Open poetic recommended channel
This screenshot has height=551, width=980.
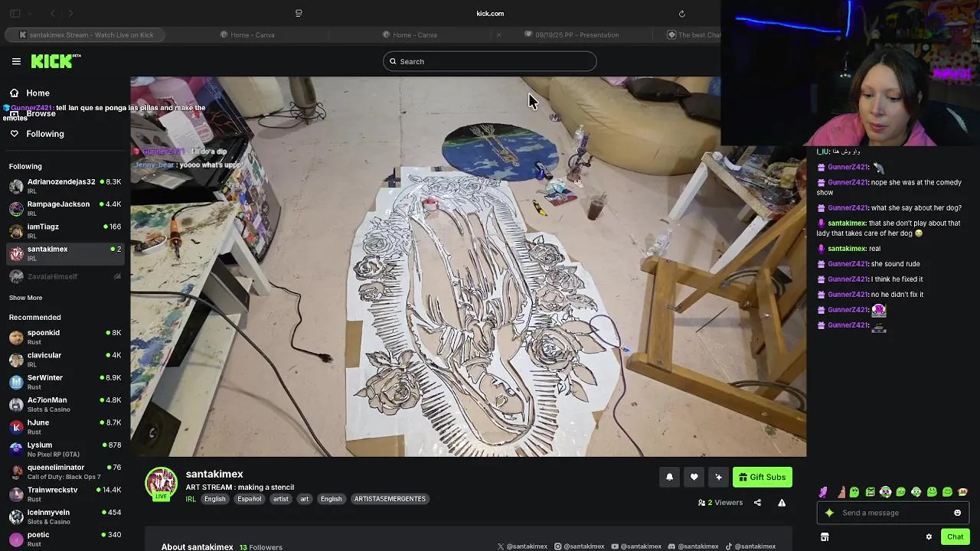pyautogui.click(x=65, y=539)
